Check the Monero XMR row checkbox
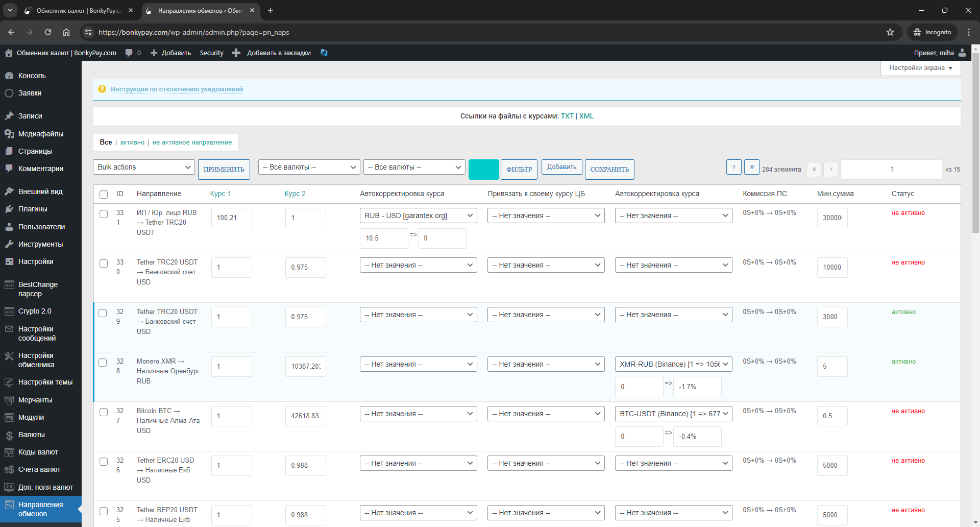The width and height of the screenshot is (980, 527). point(103,363)
